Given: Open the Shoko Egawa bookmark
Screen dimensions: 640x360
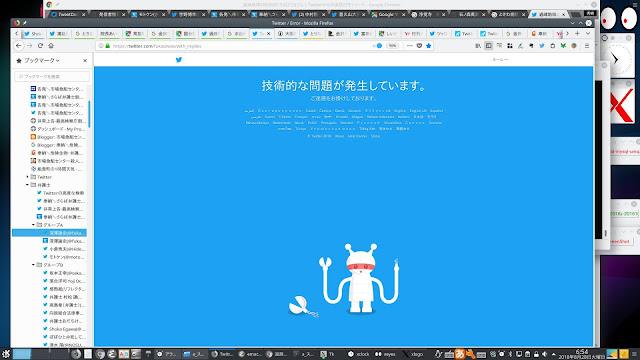Looking at the screenshot, I should pos(63,329).
